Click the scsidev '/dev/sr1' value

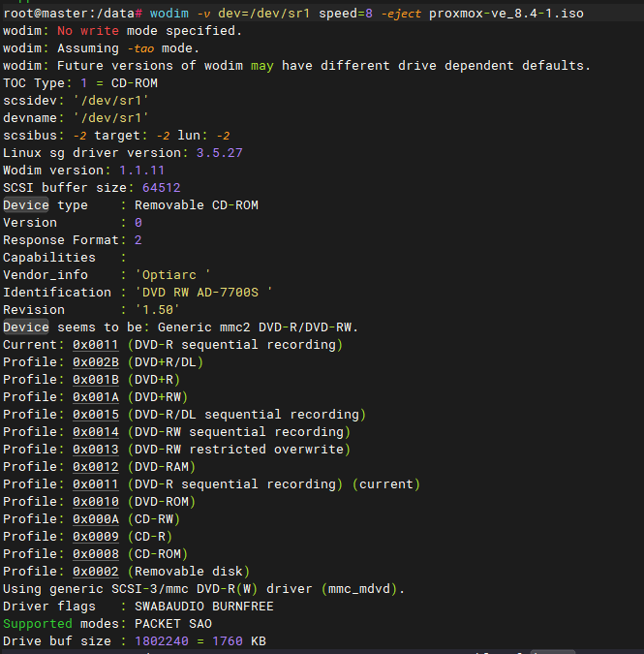pos(110,101)
